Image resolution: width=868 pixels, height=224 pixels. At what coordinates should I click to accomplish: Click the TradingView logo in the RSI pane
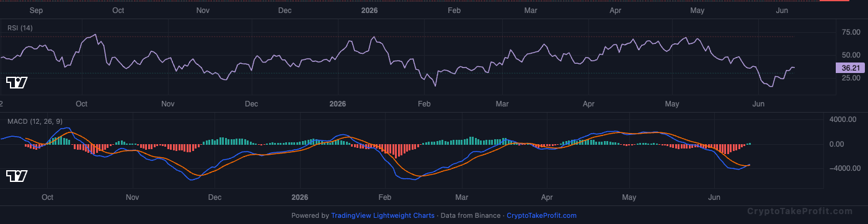[17, 82]
